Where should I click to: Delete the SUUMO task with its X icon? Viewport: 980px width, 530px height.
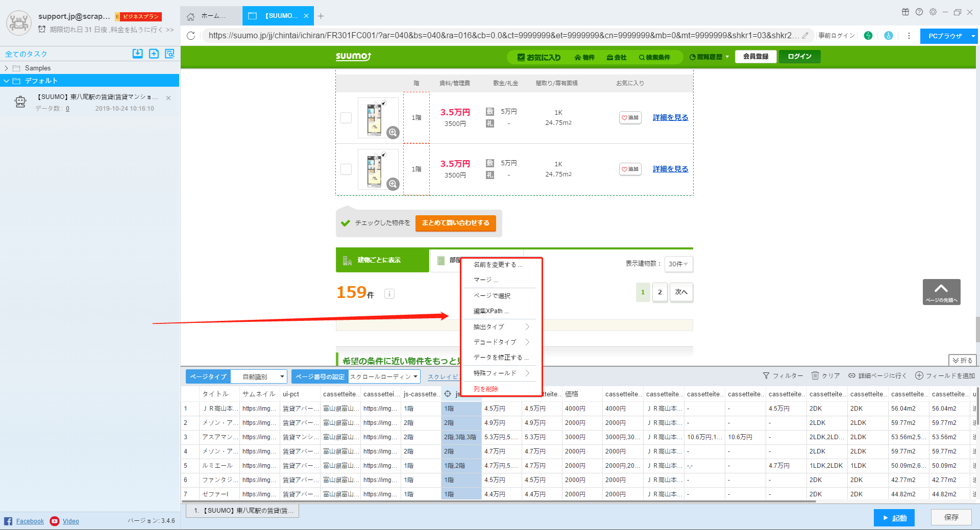[x=168, y=97]
